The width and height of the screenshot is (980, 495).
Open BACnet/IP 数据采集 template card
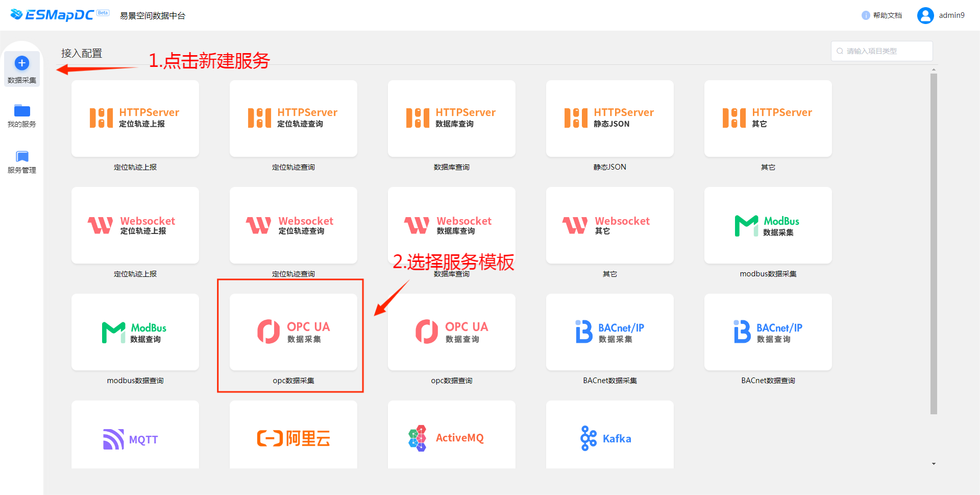point(610,332)
